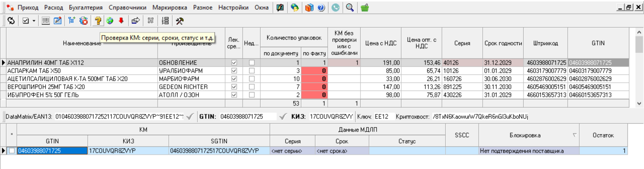
Task: Click the refresh arrows toolbar icon
Action: point(11,21)
